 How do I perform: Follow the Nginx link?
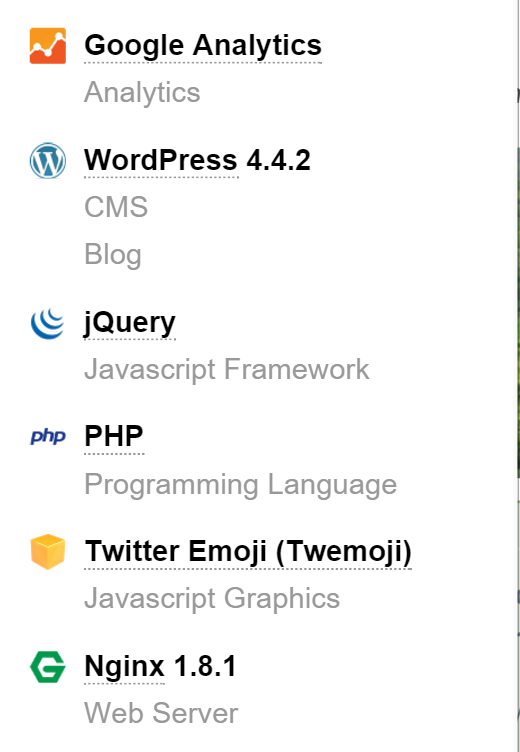coord(124,667)
